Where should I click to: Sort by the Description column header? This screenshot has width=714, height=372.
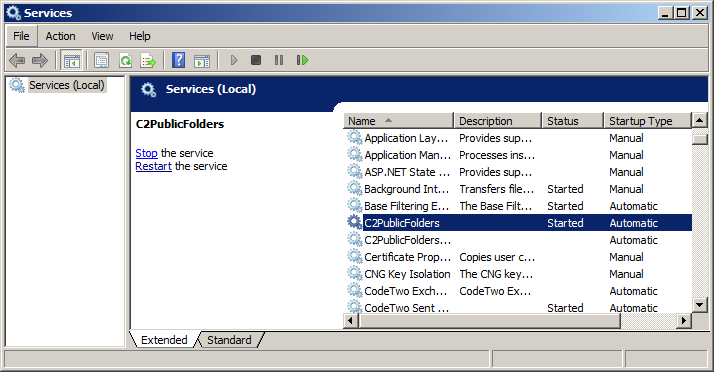tap(498, 121)
